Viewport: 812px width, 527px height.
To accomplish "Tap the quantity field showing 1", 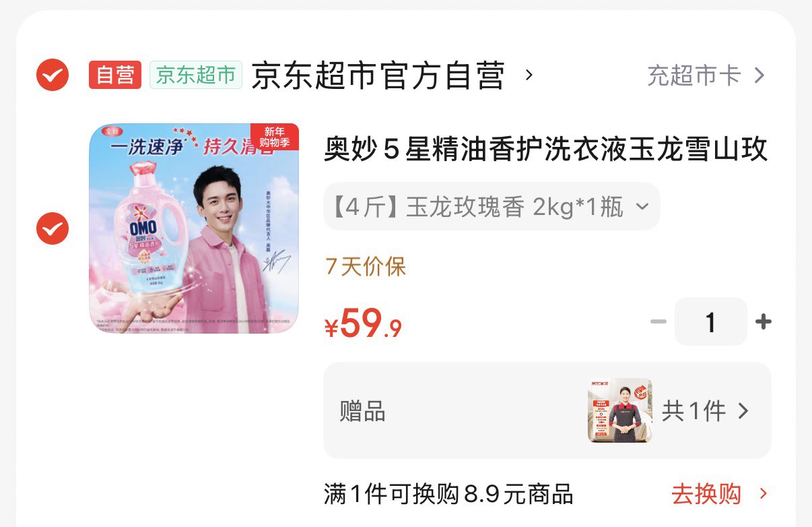I will pyautogui.click(x=711, y=322).
